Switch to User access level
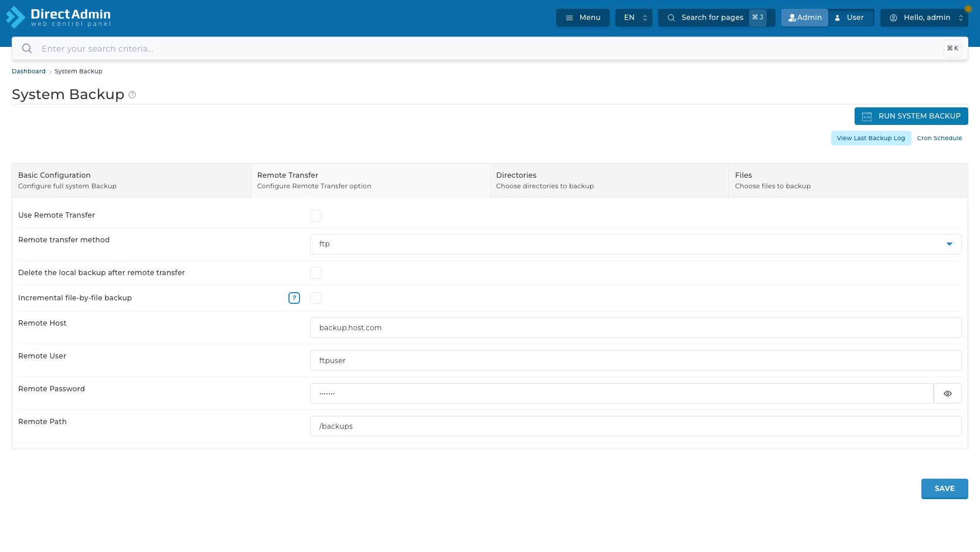The height and width of the screenshot is (552, 980). [850, 18]
